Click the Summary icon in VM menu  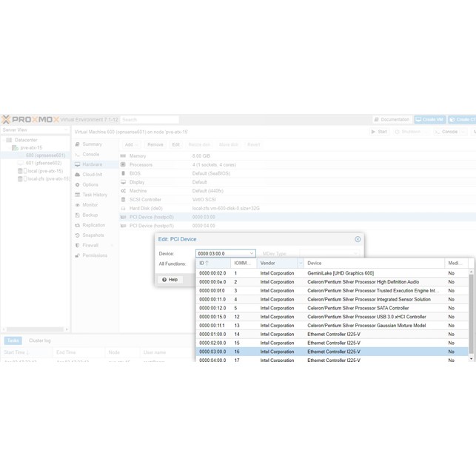pyautogui.click(x=78, y=144)
